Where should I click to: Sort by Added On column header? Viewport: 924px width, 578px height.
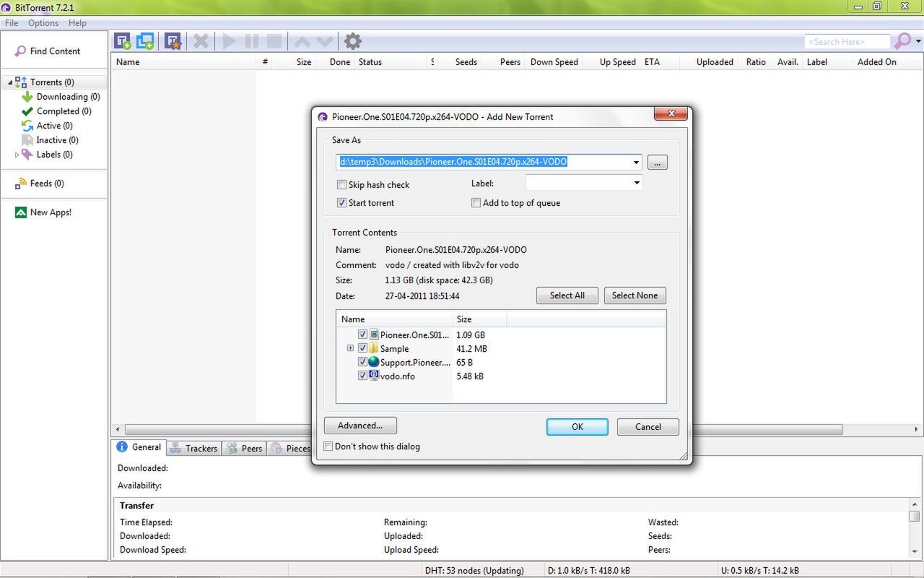(876, 62)
